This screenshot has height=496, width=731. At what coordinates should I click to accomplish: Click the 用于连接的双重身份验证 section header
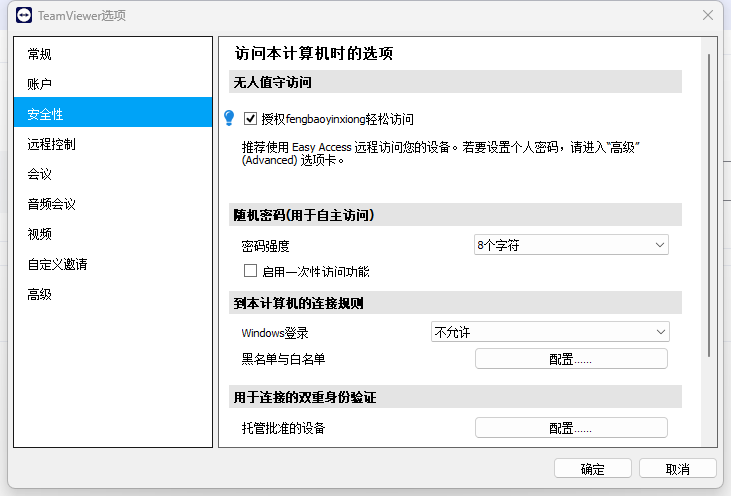[x=455, y=397]
